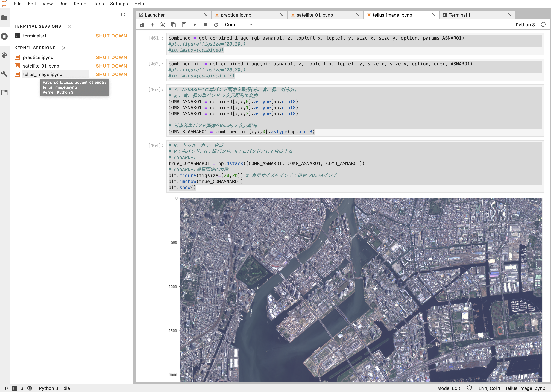Open the Commands palette sidebar icon
The height and width of the screenshot is (392, 551).
(x=4, y=55)
